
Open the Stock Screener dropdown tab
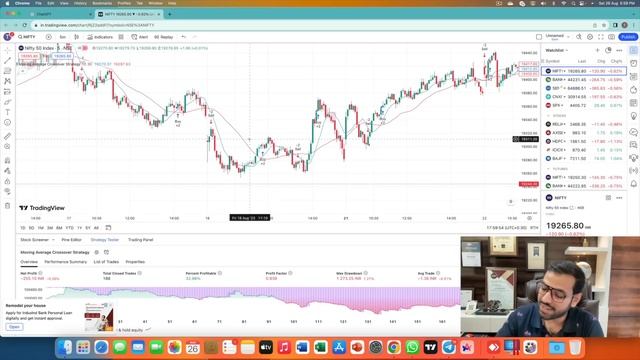coord(37,240)
